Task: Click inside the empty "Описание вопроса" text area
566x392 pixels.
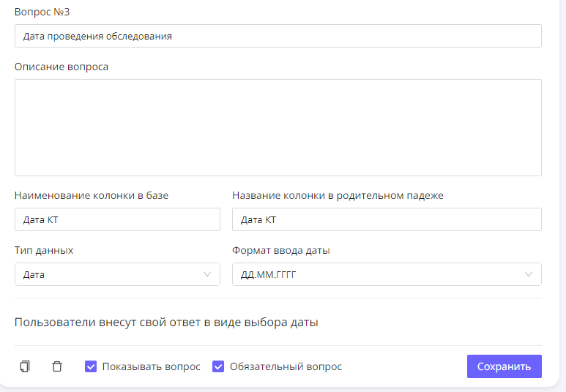Action: [x=278, y=127]
